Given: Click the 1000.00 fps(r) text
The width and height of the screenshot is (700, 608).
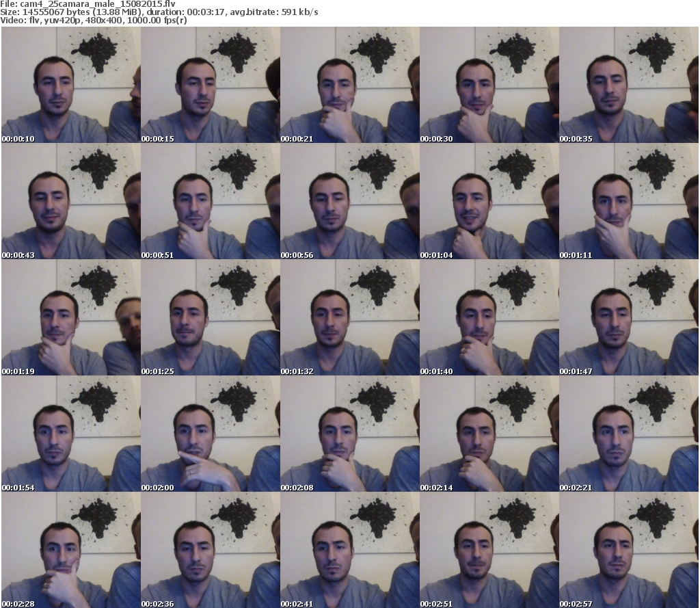Looking at the screenshot, I should click(157, 20).
